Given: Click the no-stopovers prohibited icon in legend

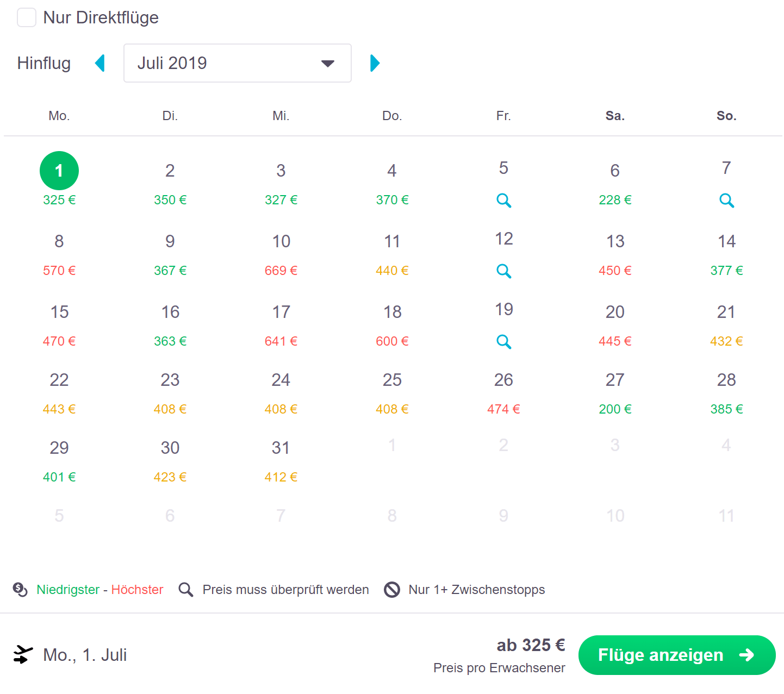Looking at the screenshot, I should point(392,590).
